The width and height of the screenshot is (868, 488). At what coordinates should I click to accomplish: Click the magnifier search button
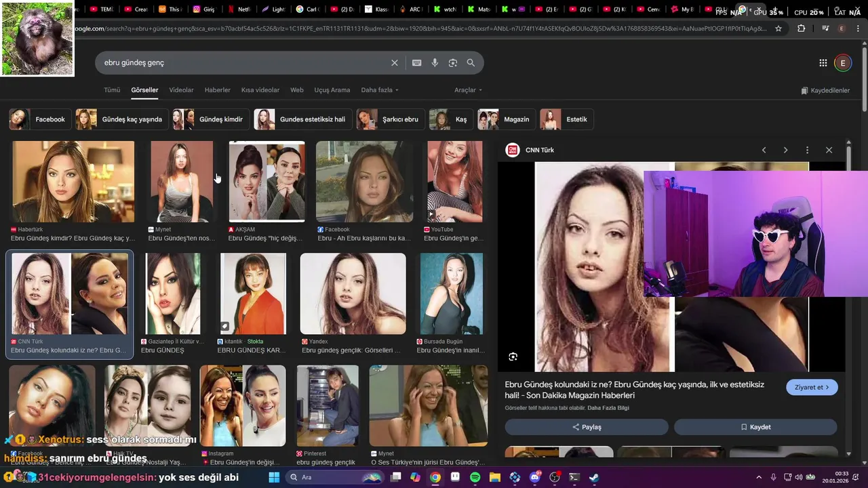point(471,62)
